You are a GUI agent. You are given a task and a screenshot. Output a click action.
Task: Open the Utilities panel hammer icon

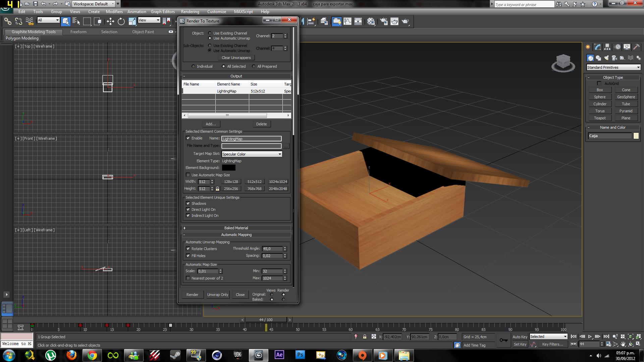[636, 47]
